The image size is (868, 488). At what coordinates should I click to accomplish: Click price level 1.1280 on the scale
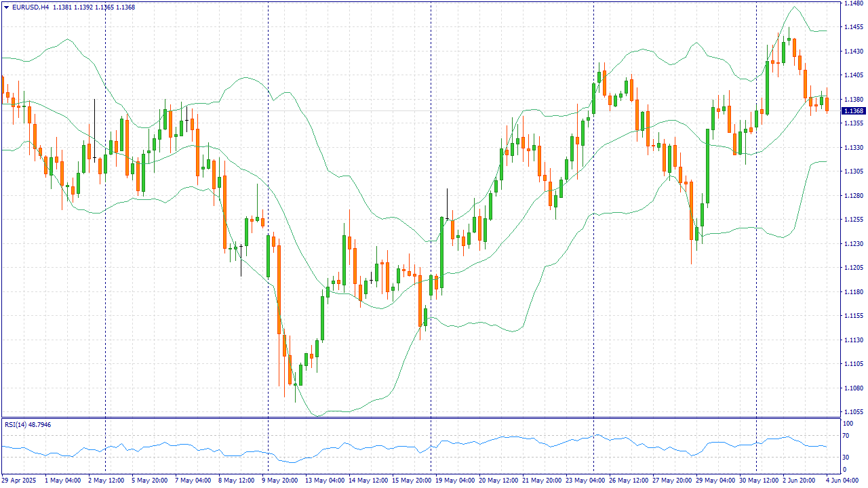click(854, 196)
